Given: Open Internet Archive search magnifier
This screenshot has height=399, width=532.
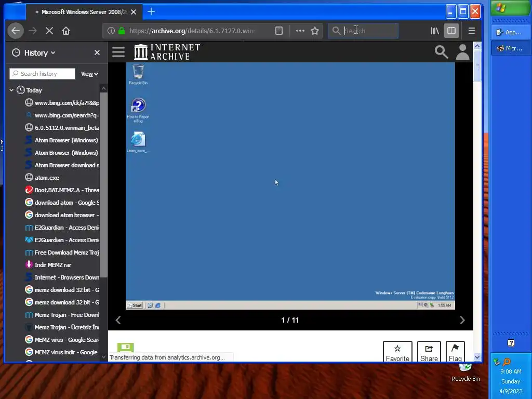Looking at the screenshot, I should coord(441,52).
